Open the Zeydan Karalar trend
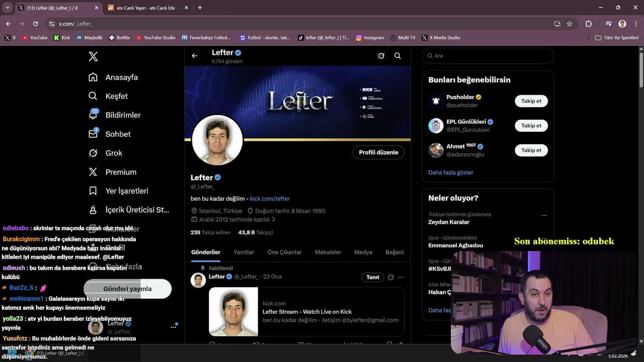 point(449,222)
